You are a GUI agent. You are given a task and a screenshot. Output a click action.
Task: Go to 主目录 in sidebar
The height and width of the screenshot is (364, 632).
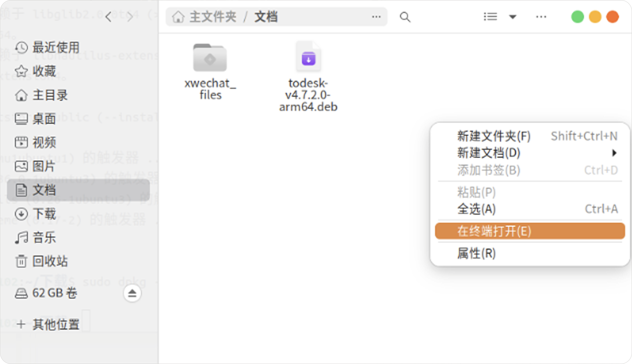point(79,95)
